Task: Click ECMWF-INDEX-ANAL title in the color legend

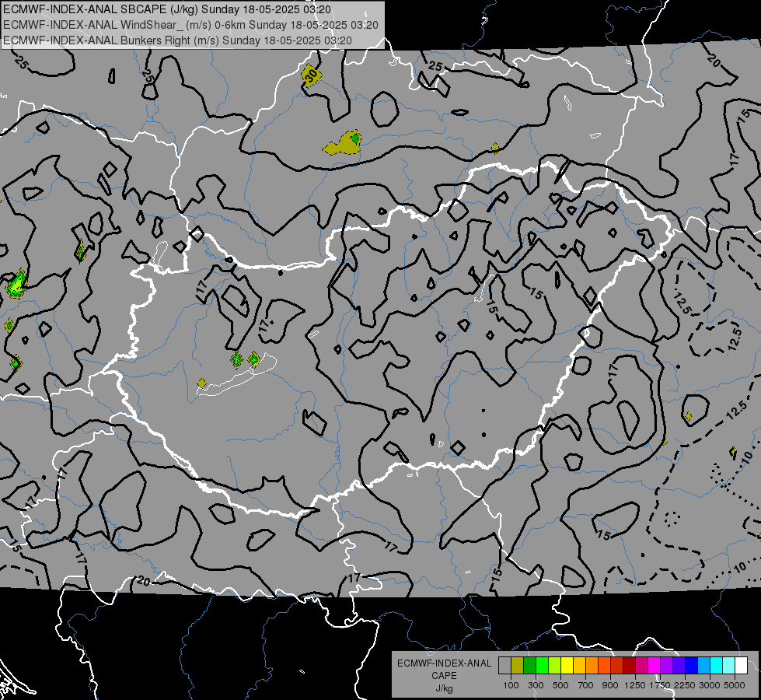Action: (444, 663)
